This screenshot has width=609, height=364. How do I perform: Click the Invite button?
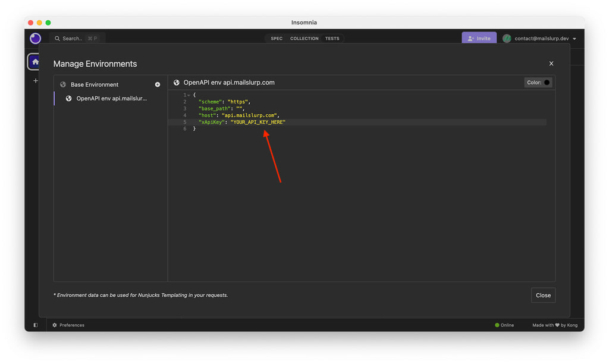click(x=479, y=38)
